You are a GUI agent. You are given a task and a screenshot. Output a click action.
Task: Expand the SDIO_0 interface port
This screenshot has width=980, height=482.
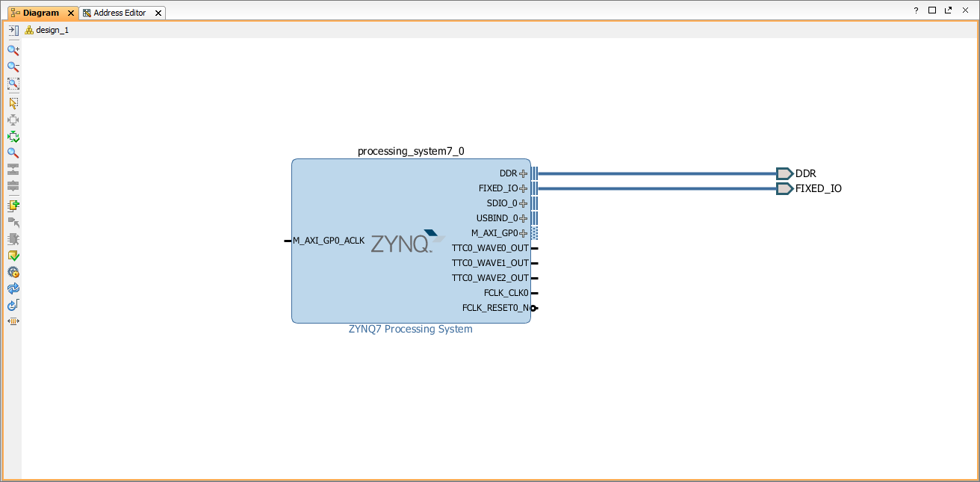pos(524,203)
